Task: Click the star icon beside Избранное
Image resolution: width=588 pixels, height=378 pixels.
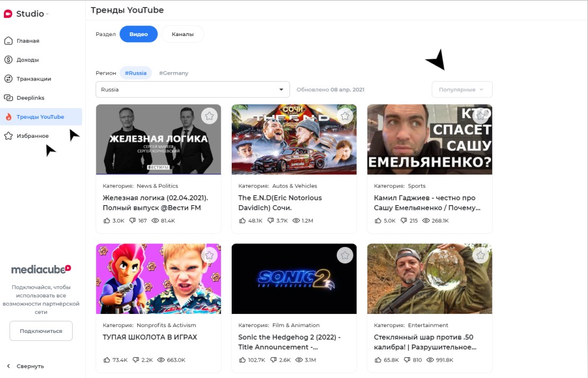Action: (x=8, y=136)
